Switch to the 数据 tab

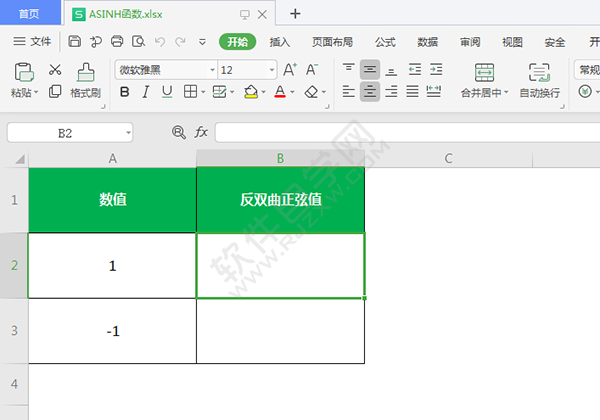point(427,42)
